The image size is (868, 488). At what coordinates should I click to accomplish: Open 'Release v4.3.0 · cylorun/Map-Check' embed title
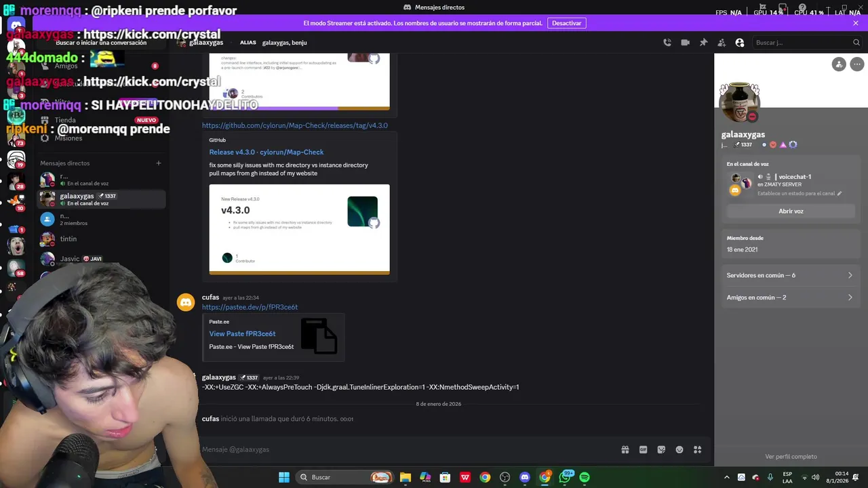tap(267, 152)
